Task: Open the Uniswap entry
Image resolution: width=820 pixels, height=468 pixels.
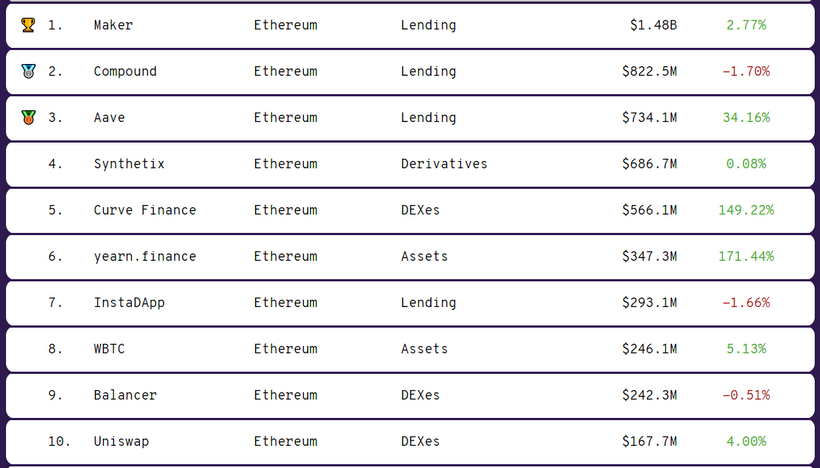Action: [x=121, y=441]
